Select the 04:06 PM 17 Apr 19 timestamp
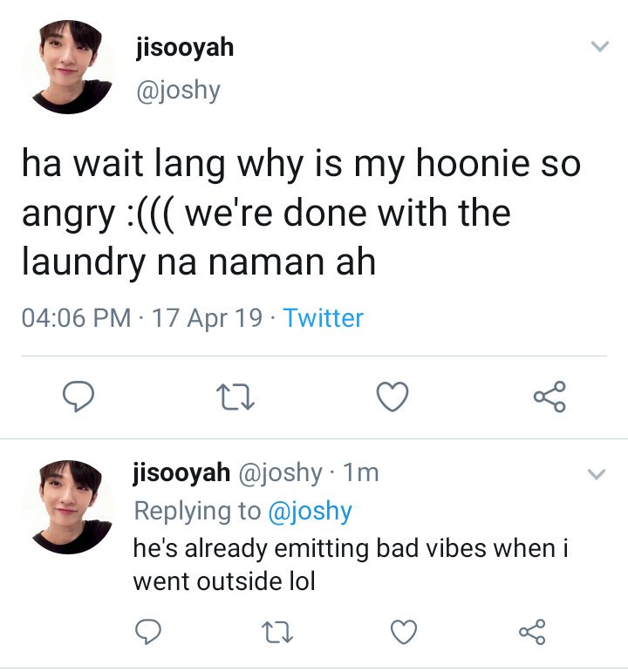The width and height of the screenshot is (628, 672). point(141,318)
